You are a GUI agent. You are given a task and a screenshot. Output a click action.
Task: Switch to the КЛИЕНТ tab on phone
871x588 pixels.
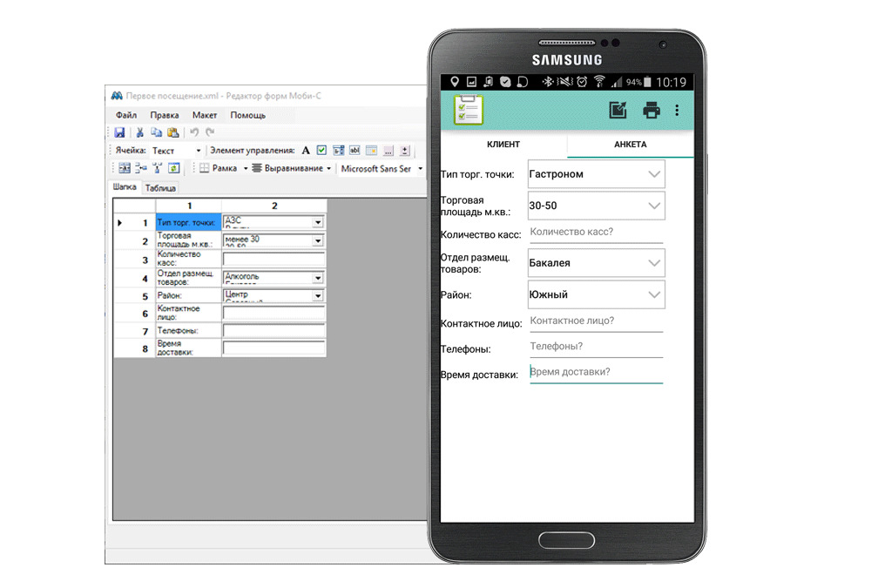[x=503, y=144]
